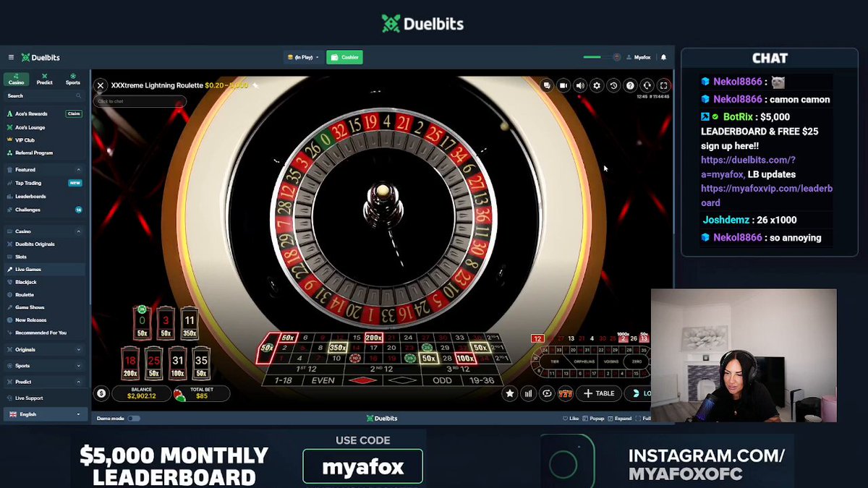This screenshot has height=488, width=868.
Task: Open the Myafox account menu
Action: click(x=638, y=57)
